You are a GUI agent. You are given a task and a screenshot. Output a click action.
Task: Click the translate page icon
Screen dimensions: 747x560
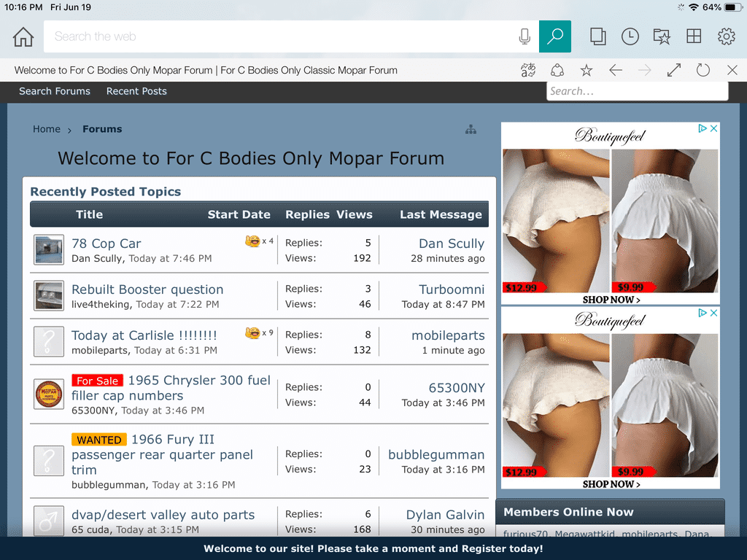click(528, 70)
